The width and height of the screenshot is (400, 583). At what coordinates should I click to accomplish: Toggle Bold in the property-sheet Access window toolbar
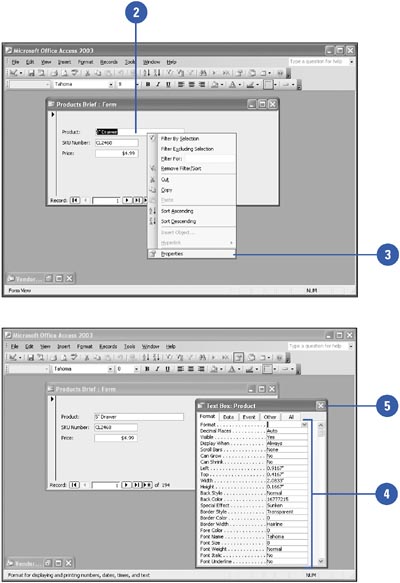[147, 369]
